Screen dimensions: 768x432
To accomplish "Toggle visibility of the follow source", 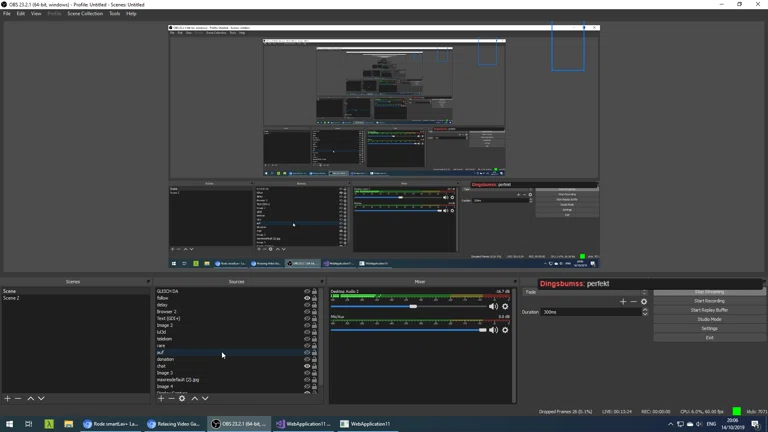I will pos(307,298).
